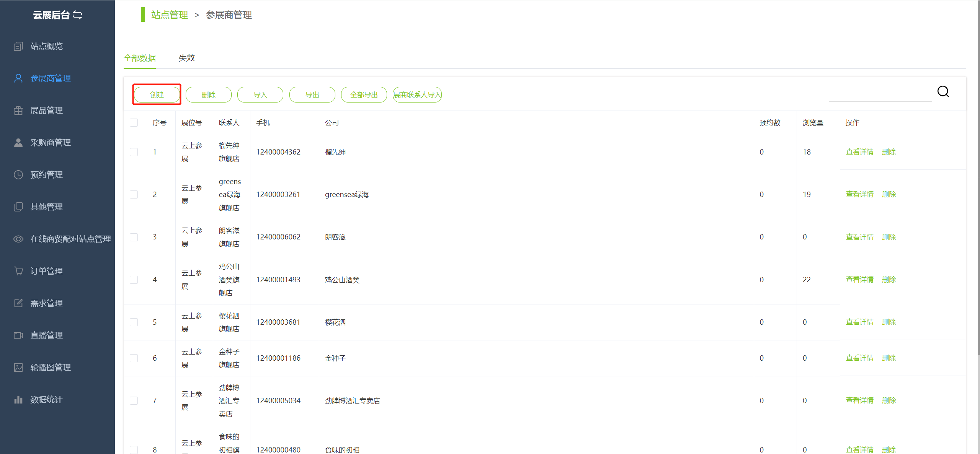Check the row 3 朗客滋 checkbox
Image resolution: width=980 pixels, height=454 pixels.
point(134,237)
